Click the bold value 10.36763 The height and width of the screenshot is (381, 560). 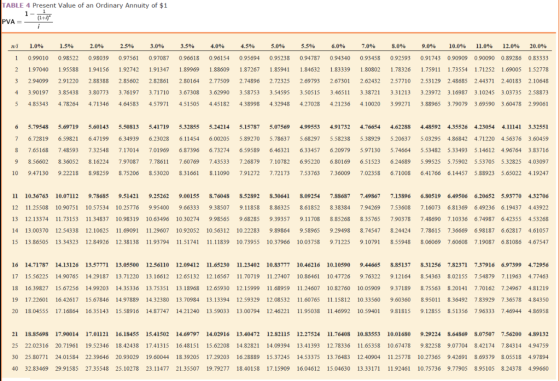tap(37, 196)
